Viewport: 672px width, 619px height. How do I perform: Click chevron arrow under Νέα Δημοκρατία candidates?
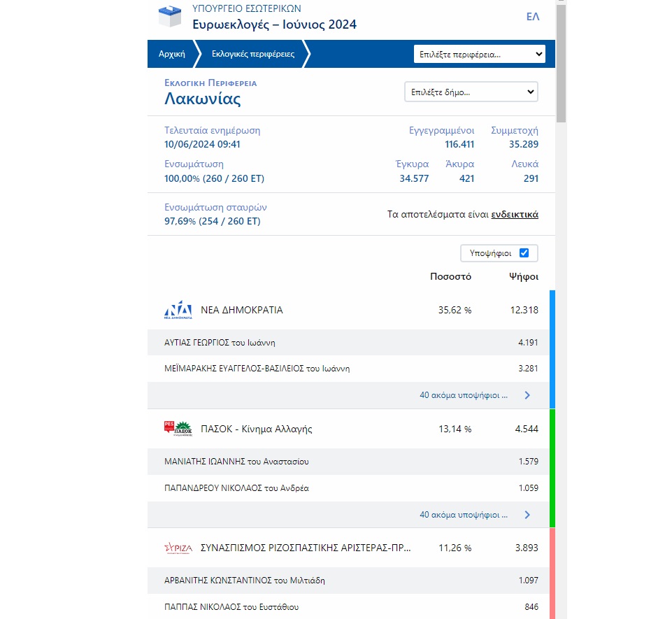[527, 395]
